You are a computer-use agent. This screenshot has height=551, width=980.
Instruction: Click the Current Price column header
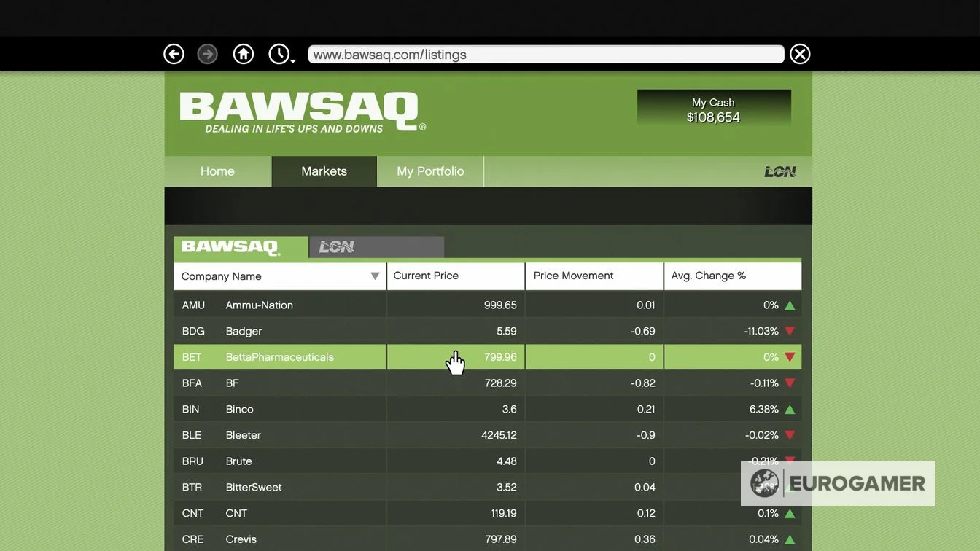tap(455, 275)
